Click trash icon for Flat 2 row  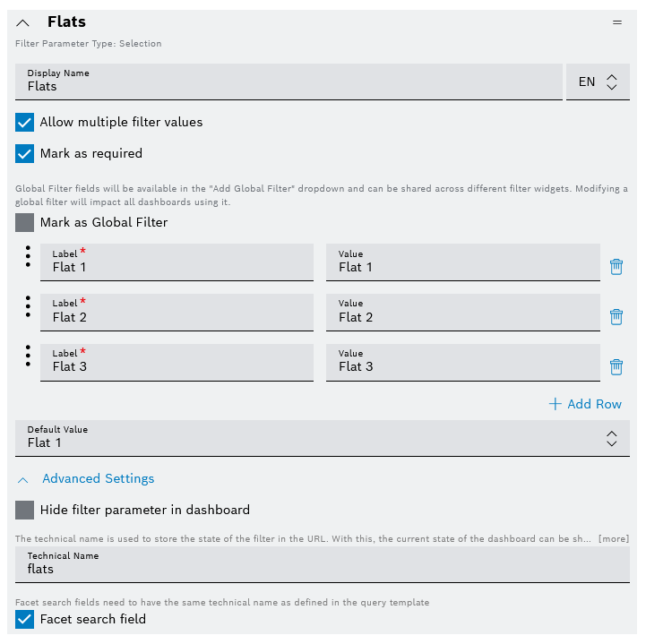click(x=616, y=316)
